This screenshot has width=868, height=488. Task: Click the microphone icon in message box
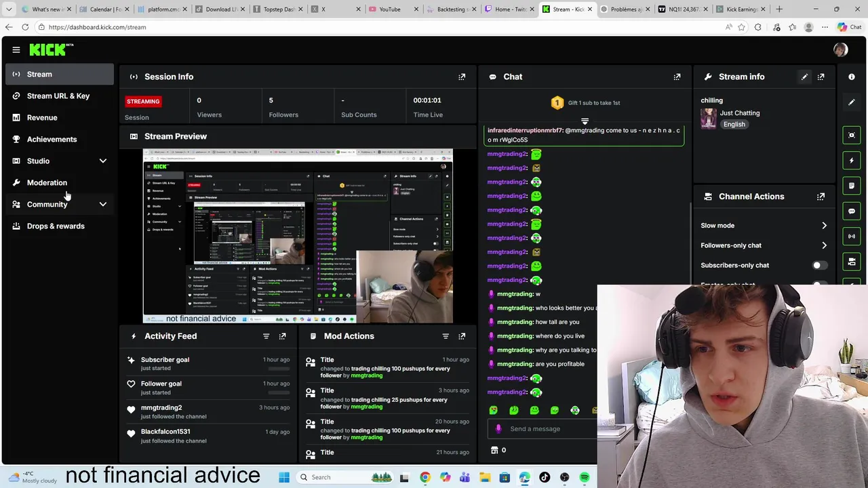[x=498, y=428]
